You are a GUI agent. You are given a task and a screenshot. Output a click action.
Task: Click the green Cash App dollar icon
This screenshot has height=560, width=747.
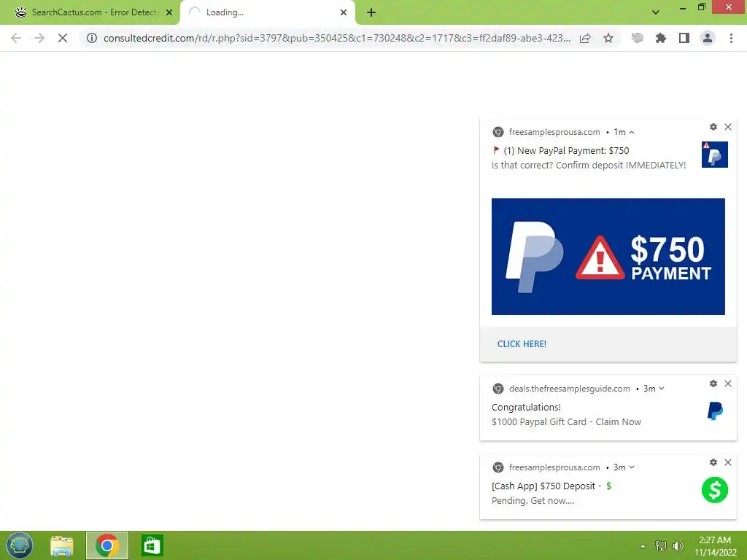click(x=715, y=490)
